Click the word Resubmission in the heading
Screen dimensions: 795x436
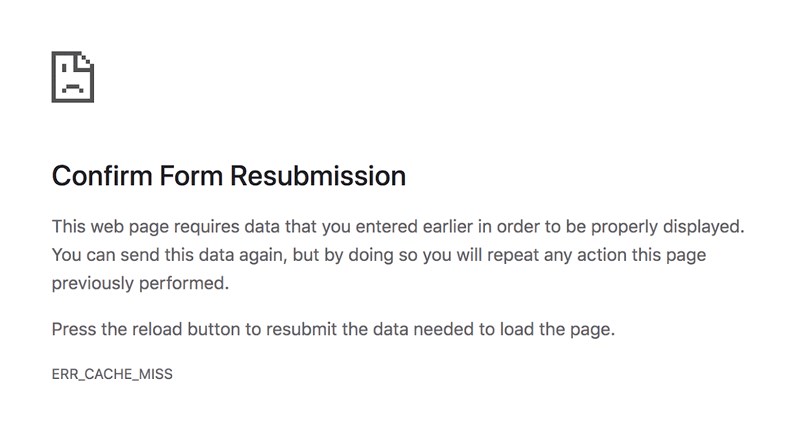click(318, 176)
